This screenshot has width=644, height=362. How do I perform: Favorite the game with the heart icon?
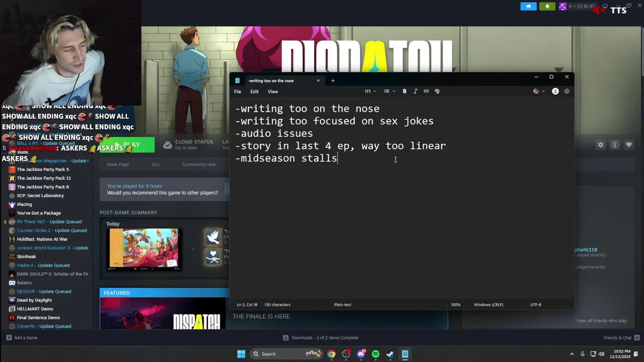629,145
